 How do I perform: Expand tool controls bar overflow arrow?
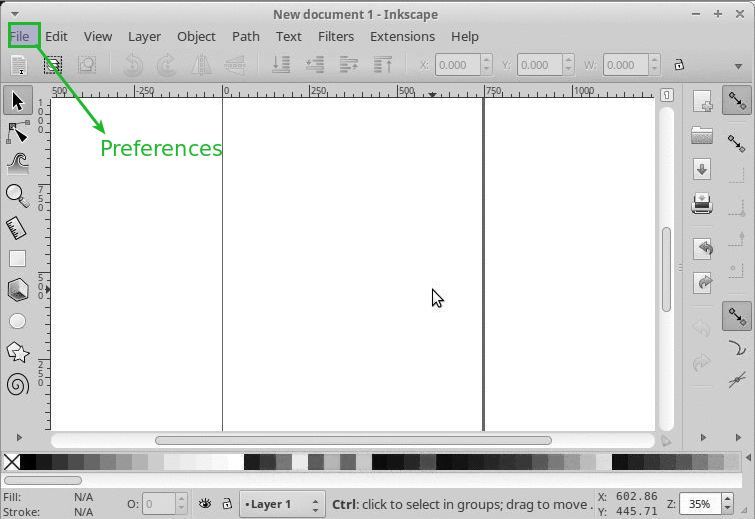click(738, 66)
